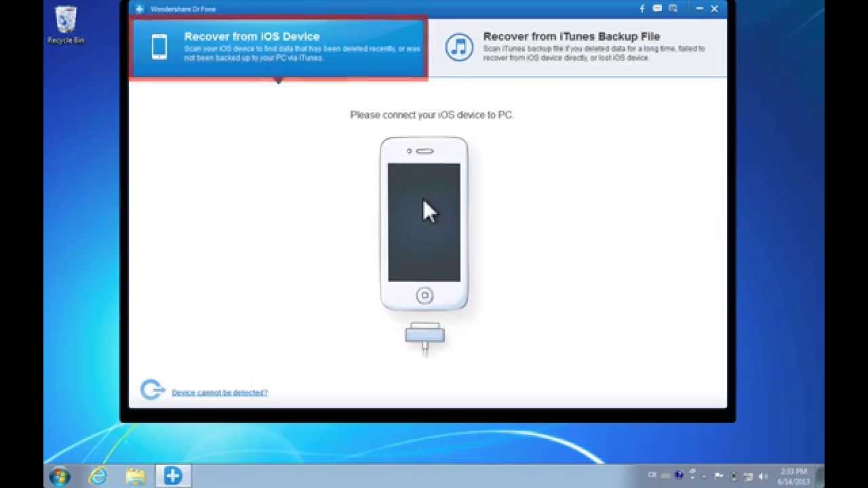This screenshot has height=488, width=868.
Task: Click the register key icon in the title bar
Action: 673,9
